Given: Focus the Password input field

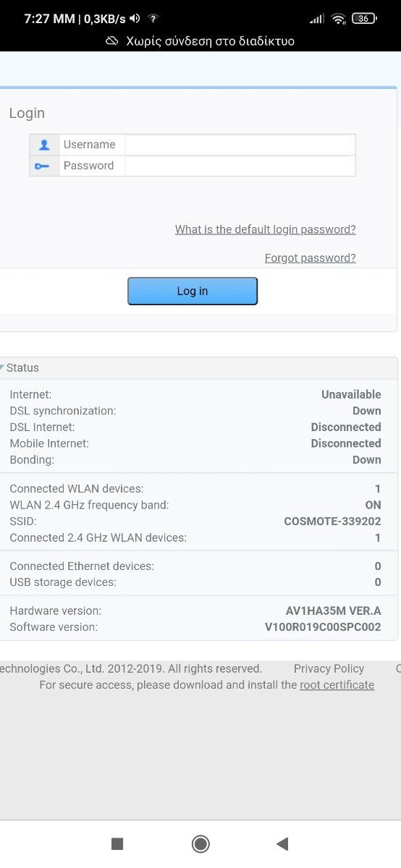Looking at the screenshot, I should pos(240,166).
